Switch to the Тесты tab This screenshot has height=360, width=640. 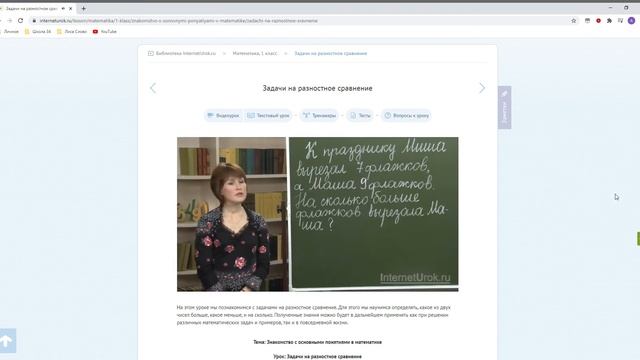click(x=360, y=116)
